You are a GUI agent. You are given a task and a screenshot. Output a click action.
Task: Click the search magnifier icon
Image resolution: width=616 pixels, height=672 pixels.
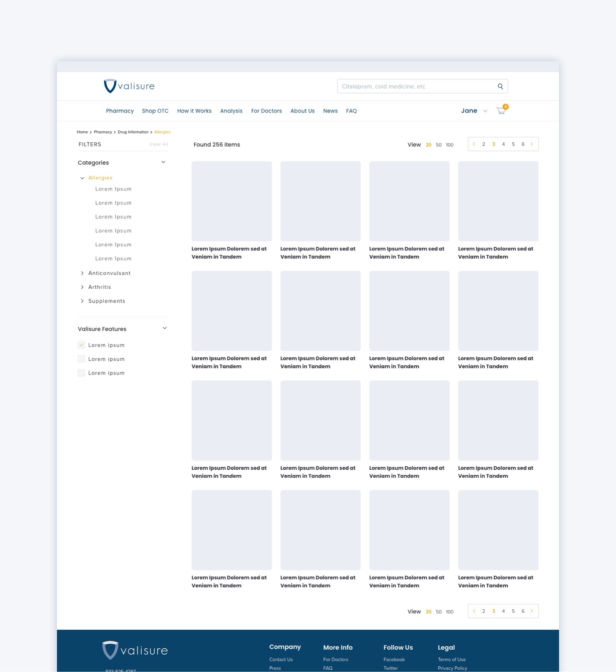500,86
